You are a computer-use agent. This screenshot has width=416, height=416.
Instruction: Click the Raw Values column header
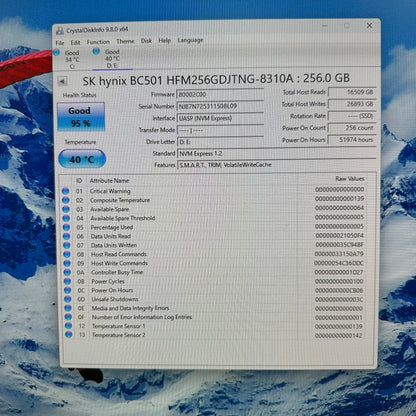350,179
